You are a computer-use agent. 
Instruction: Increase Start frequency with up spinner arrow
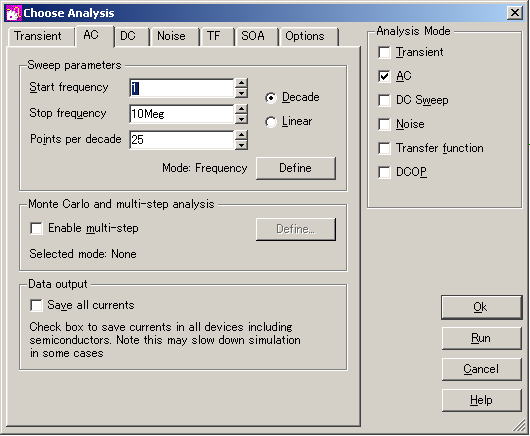[241, 83]
